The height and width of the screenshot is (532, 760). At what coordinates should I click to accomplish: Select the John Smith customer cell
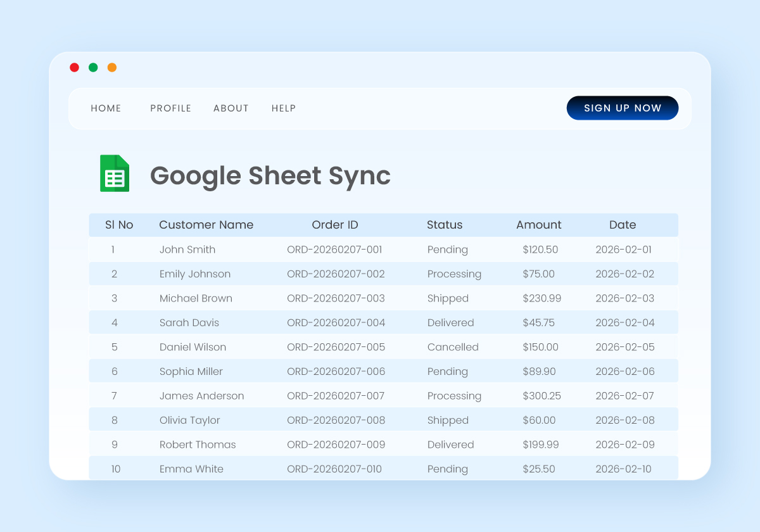187,250
